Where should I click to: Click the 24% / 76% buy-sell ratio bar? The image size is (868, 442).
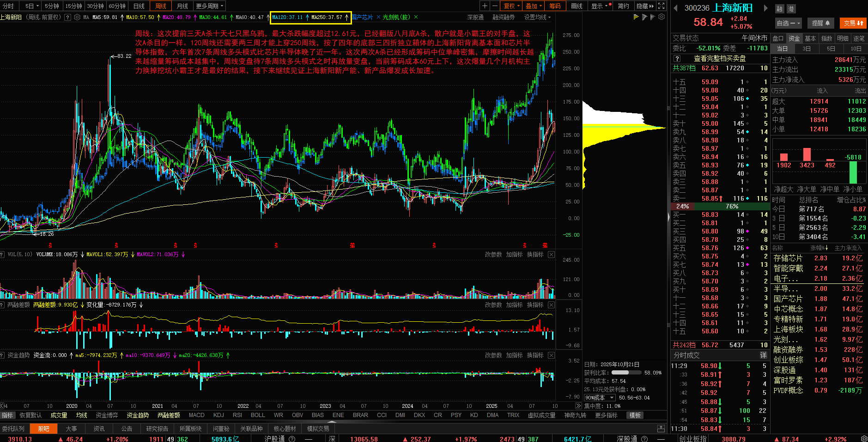(720, 206)
